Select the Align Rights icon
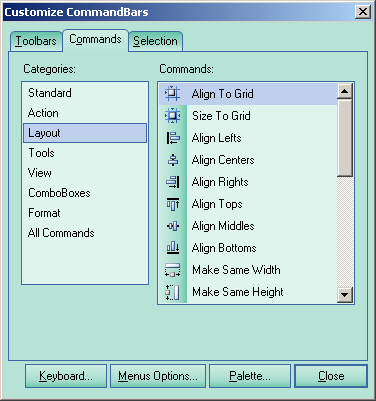 173,182
